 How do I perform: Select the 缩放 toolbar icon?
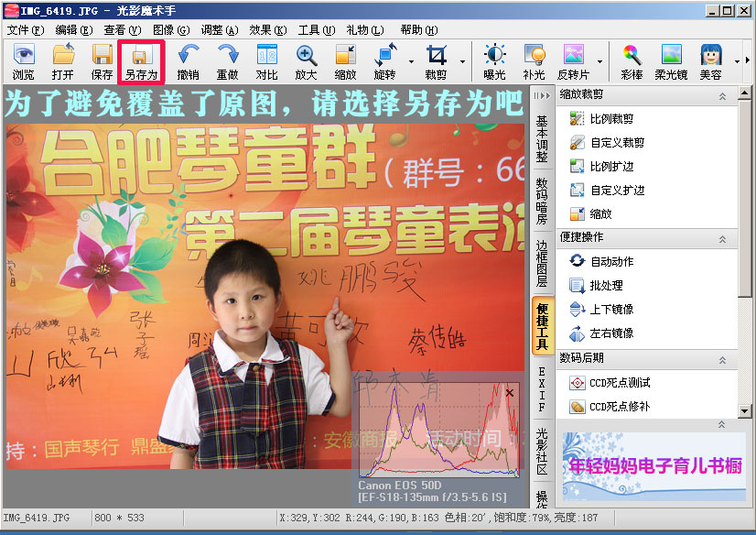click(345, 61)
